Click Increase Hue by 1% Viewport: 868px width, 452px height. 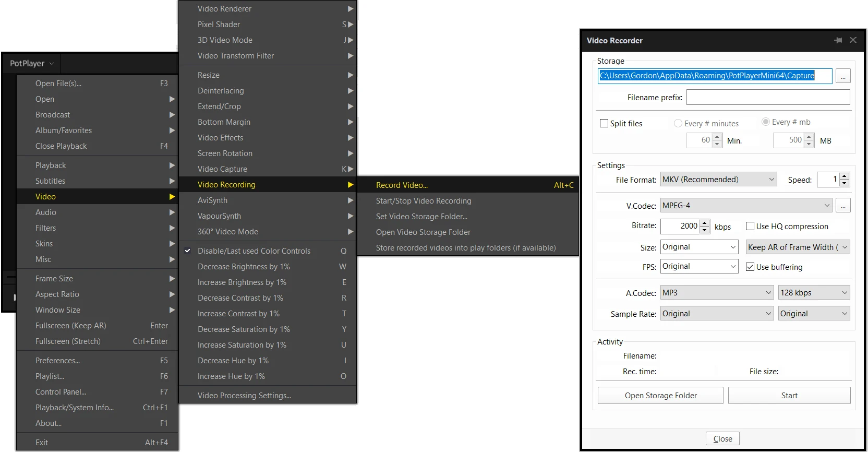coord(268,376)
